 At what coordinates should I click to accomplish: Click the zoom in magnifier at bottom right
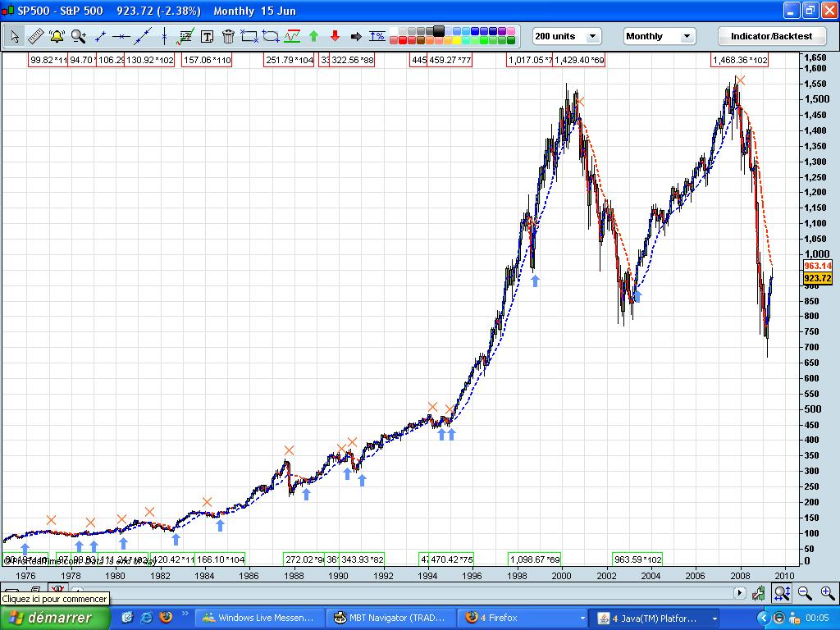(827, 592)
